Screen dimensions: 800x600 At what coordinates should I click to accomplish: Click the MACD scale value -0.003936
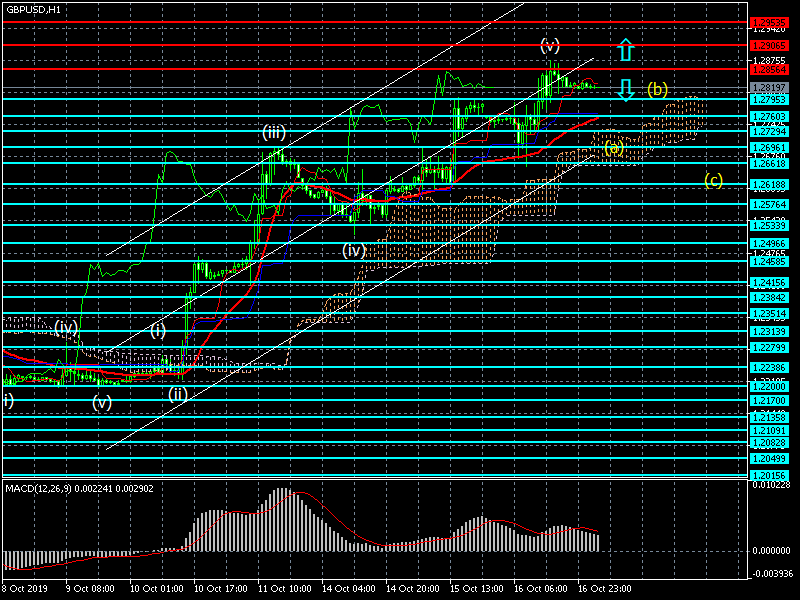tap(771, 573)
